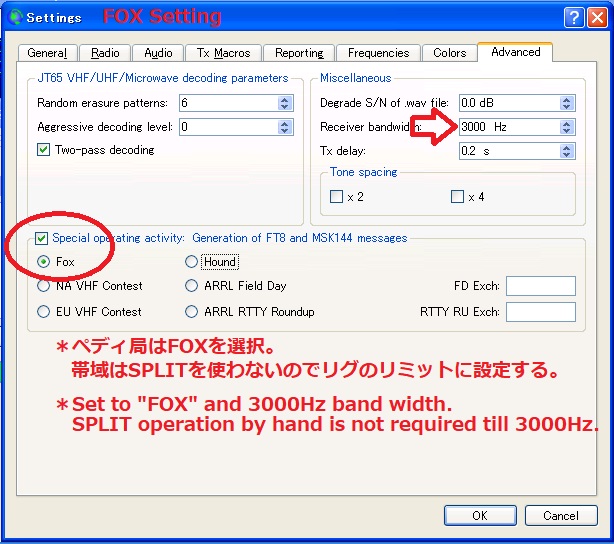Decrease Random erasure patterns value
This screenshot has width=614, height=544.
tap(285, 107)
